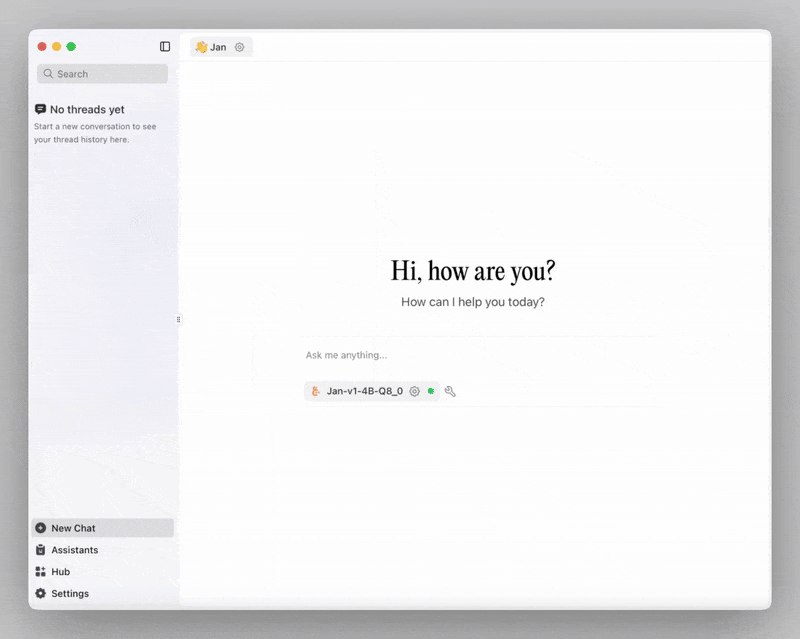
Task: Minimize the window using yellow button
Action: [x=57, y=47]
